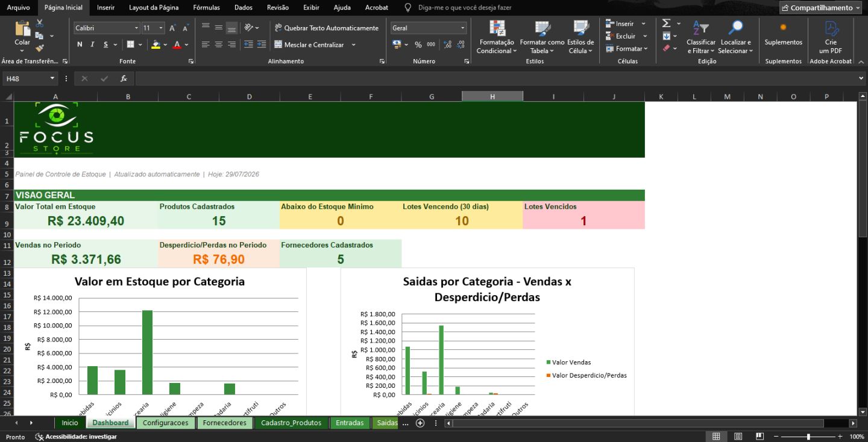This screenshot has width=868, height=442.
Task: Open the font size dropdown showing 11
Action: (x=161, y=28)
